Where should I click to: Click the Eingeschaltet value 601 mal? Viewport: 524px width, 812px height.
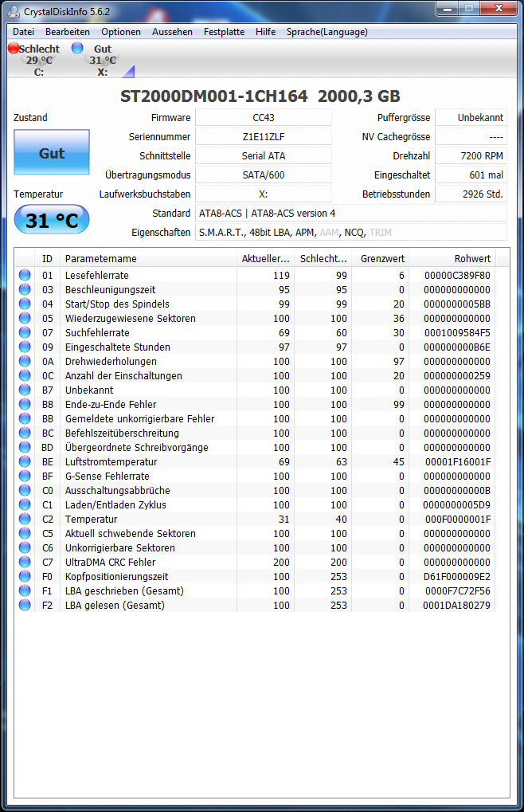[x=471, y=175]
